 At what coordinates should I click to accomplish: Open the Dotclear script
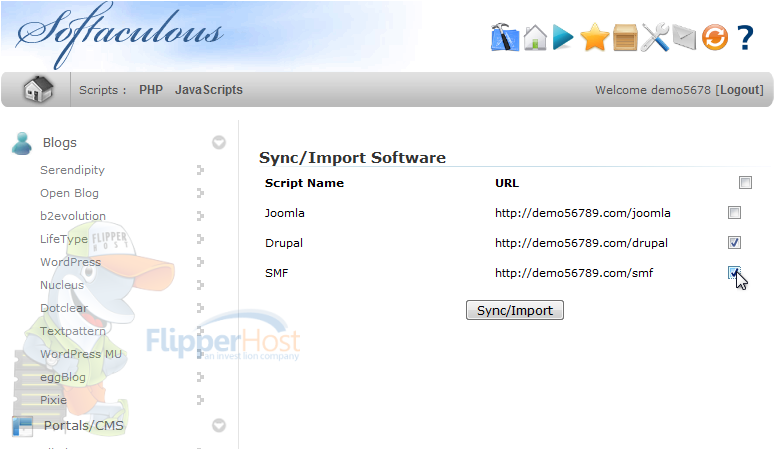64,308
